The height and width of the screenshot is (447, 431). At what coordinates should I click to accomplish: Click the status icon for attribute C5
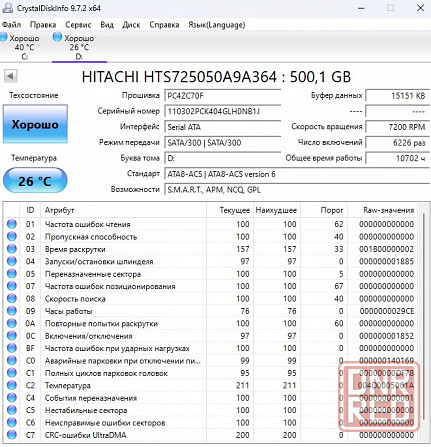12,410
